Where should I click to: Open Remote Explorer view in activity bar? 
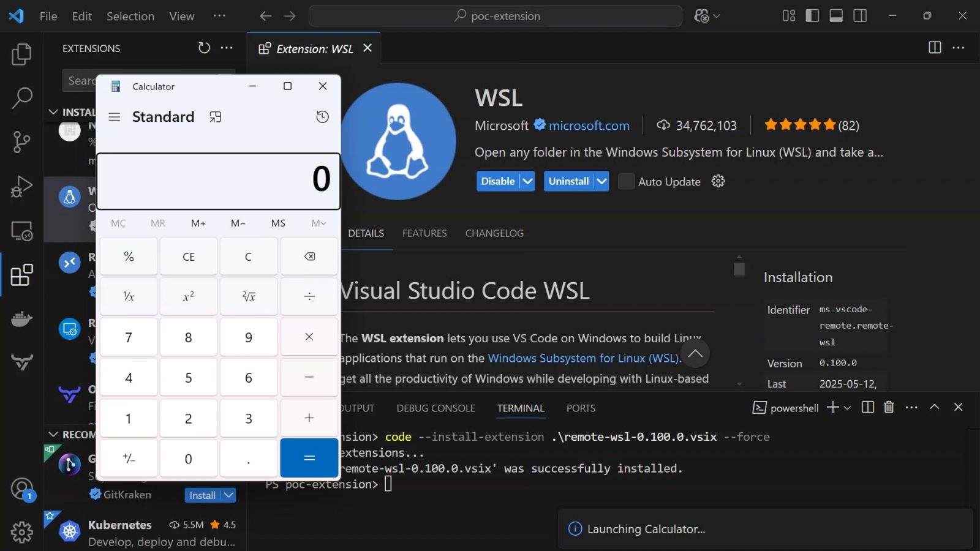click(21, 231)
